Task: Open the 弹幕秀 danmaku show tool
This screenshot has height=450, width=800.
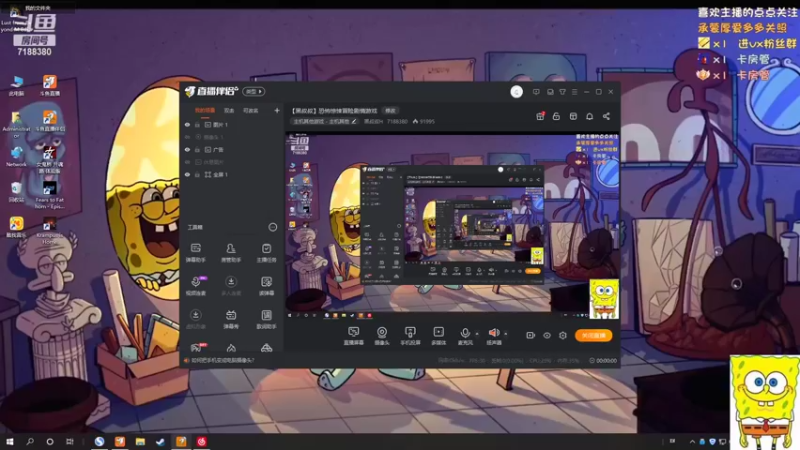Action: click(231, 319)
